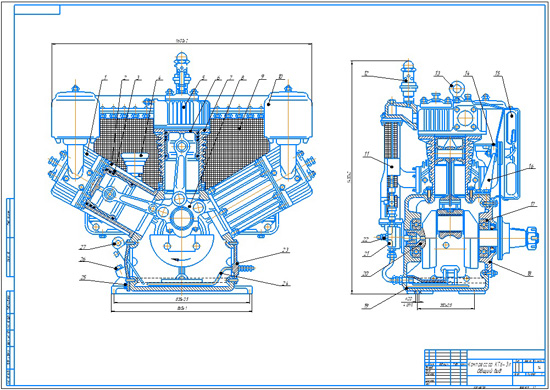This screenshot has width=550, height=390.
Task: Click callout 15 on side view
Action: (x=497, y=73)
